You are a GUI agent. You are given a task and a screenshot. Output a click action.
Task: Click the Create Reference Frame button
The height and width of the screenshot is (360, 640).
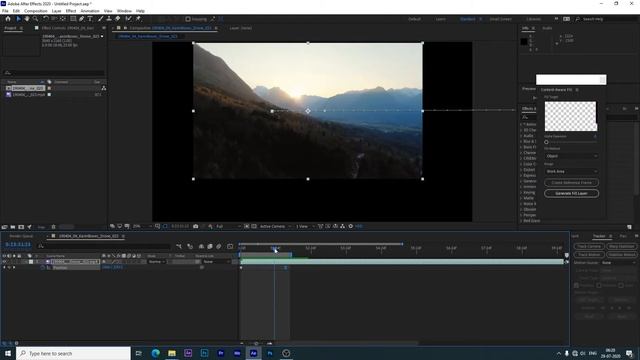click(571, 182)
